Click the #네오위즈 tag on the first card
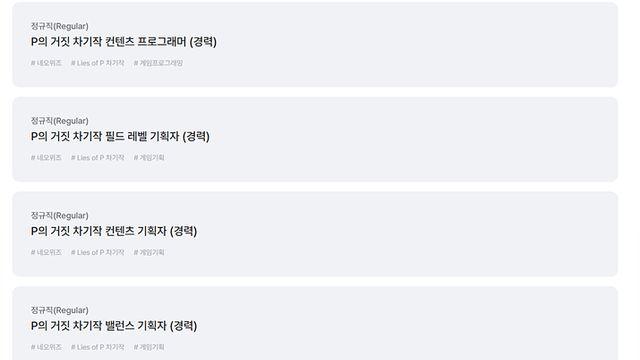Screen dimensions: 640x360 click(46, 63)
